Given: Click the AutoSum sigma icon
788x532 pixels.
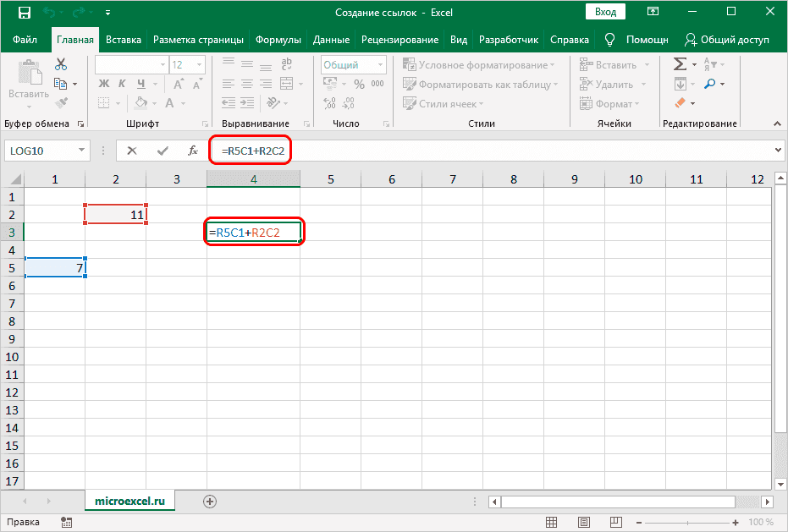Looking at the screenshot, I should pos(679,64).
